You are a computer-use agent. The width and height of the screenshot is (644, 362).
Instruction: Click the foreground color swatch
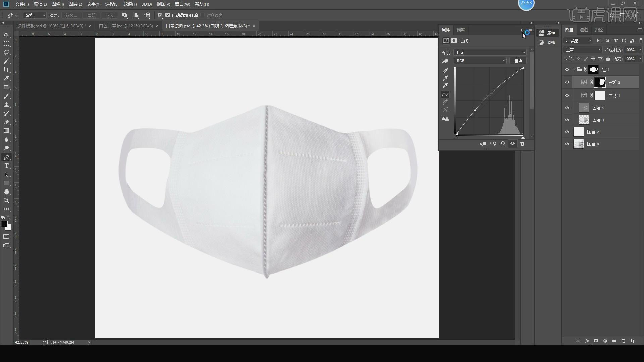tap(5, 224)
